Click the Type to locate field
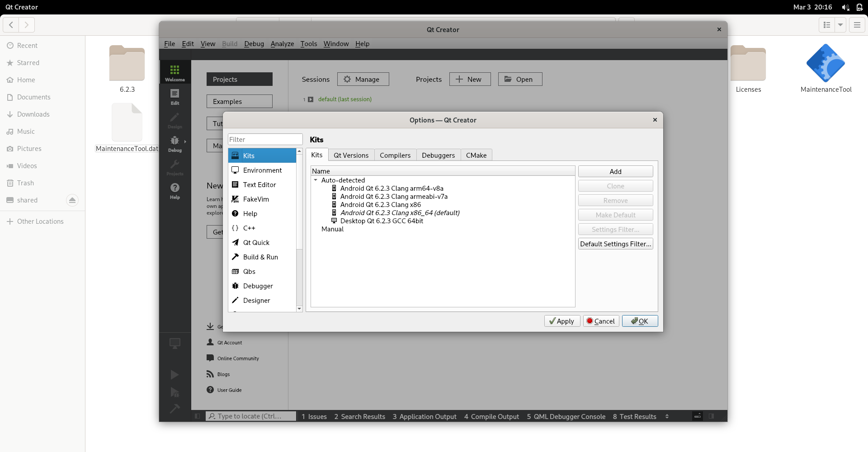 tap(251, 416)
